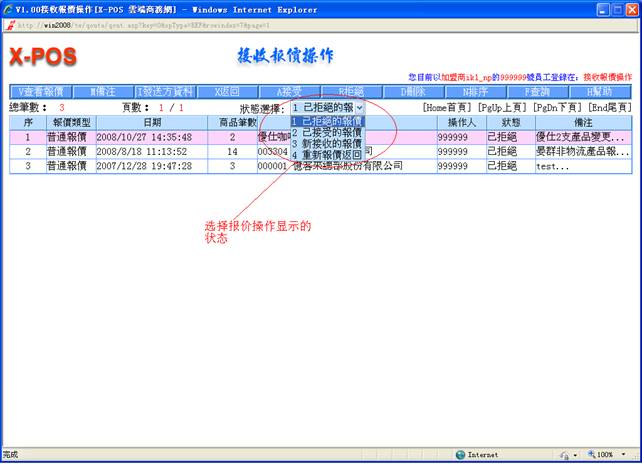Select highlighted 已拒絕的報價 dropdown option

(326, 121)
